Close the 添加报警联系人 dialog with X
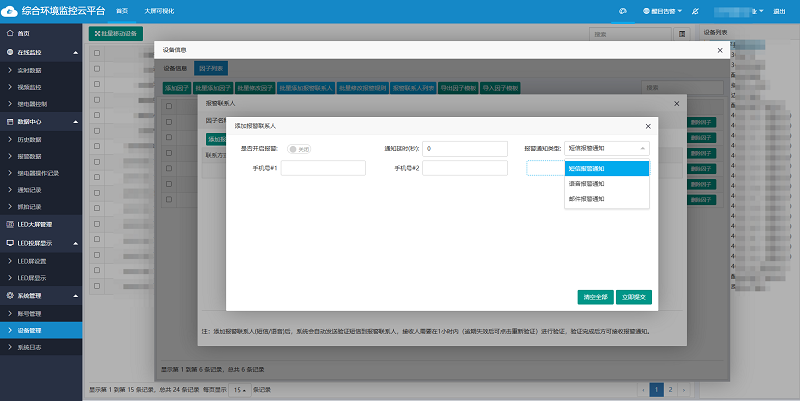Image resolution: width=800 pixels, height=401 pixels. click(x=648, y=126)
